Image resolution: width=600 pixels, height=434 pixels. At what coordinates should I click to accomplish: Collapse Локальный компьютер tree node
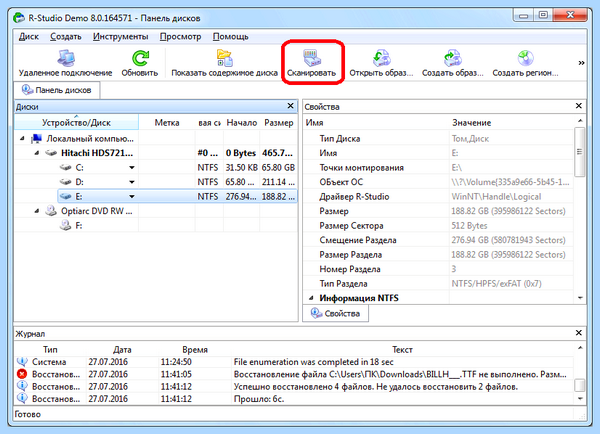click(22, 138)
